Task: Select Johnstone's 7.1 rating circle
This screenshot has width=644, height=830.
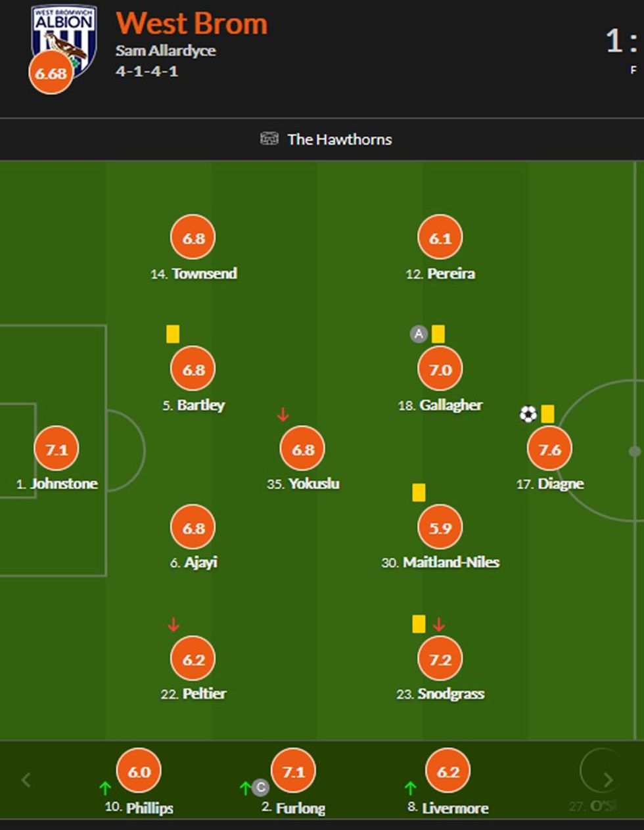Action: [57, 450]
